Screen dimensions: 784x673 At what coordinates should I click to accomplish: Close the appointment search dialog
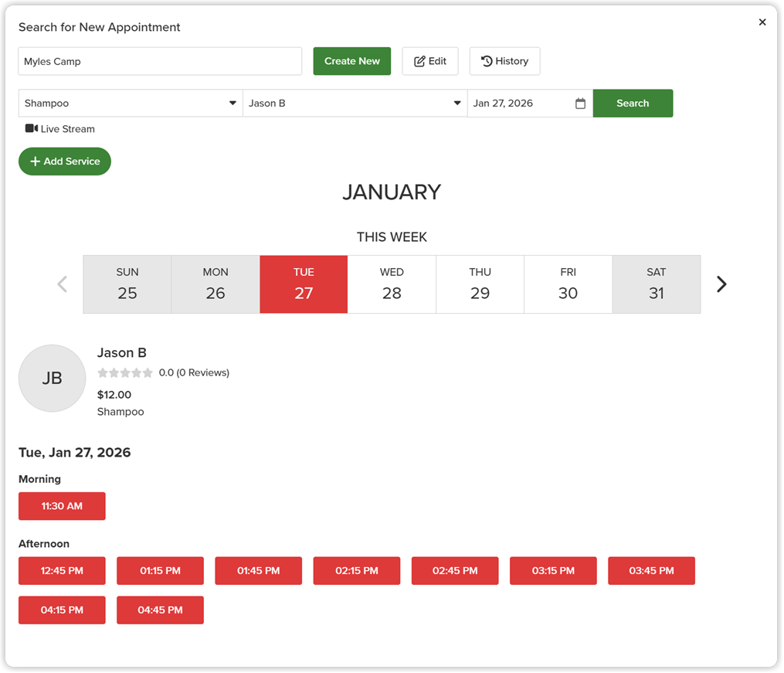(762, 22)
